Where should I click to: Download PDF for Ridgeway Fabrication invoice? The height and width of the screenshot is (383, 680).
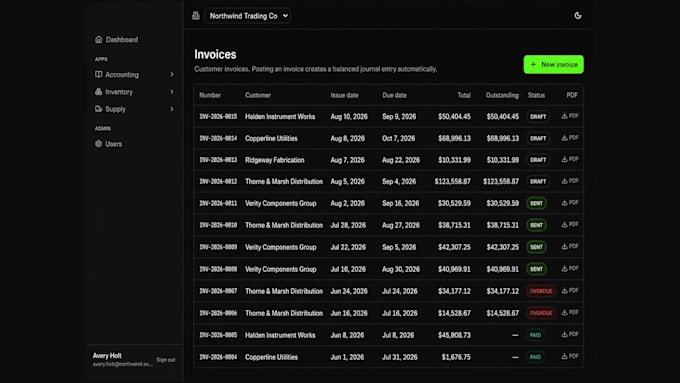570,159
